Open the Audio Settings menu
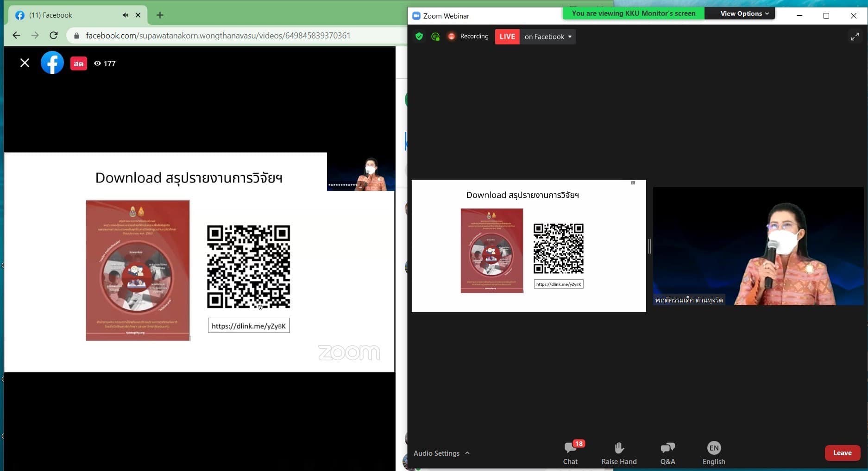868x471 pixels. pos(436,453)
